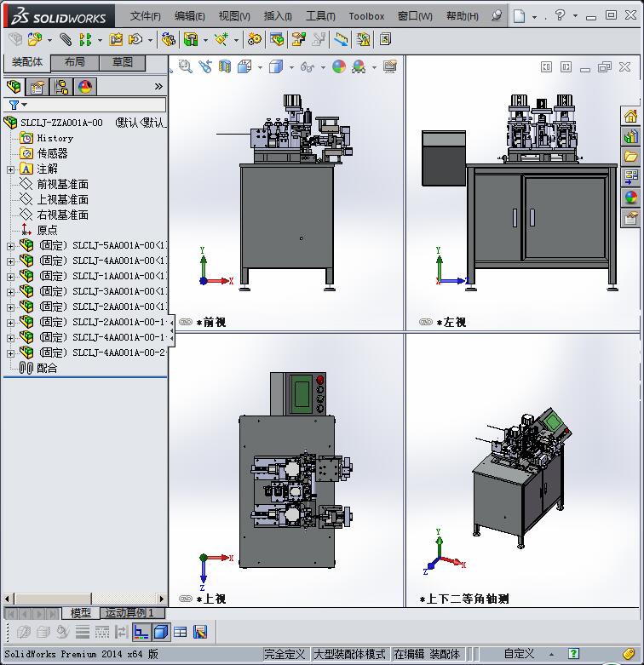644x665 pixels.
Task: Open the ConfigurationManager tab icon
Action: (61, 87)
